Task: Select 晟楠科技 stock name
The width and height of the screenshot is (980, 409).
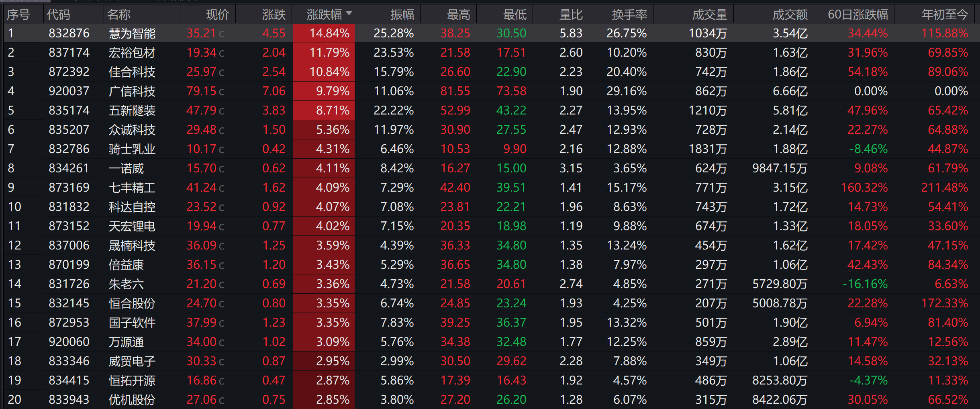Action: pyautogui.click(x=132, y=245)
